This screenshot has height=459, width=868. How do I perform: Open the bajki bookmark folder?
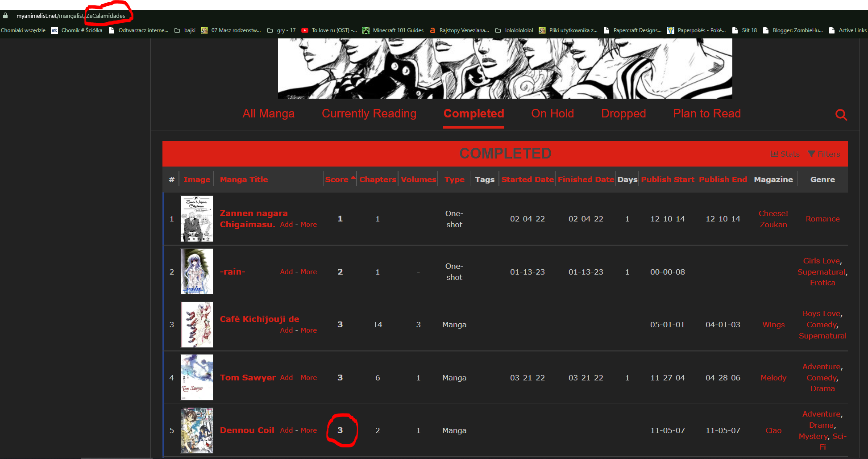click(x=185, y=30)
